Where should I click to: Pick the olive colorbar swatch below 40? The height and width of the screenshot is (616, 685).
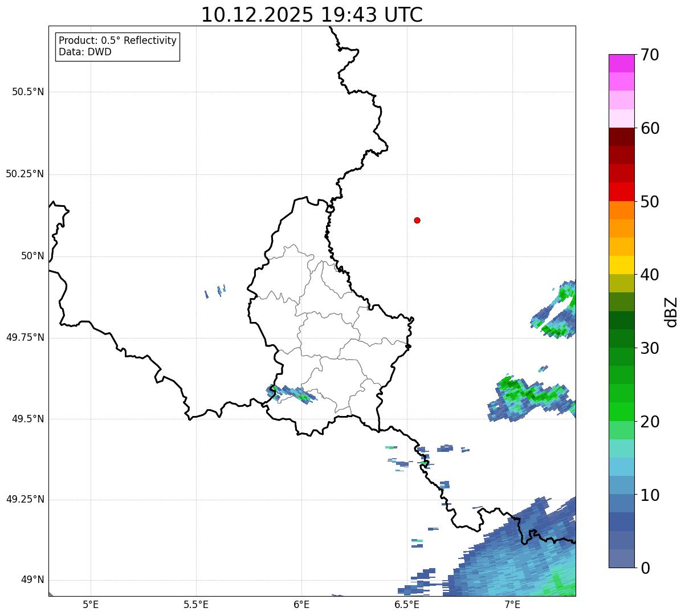coord(622,283)
